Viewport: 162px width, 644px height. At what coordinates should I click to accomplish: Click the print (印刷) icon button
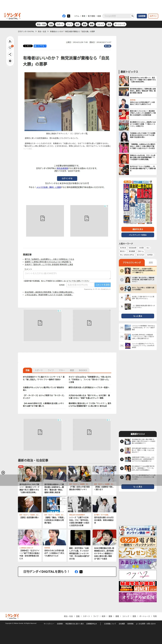coord(107,46)
